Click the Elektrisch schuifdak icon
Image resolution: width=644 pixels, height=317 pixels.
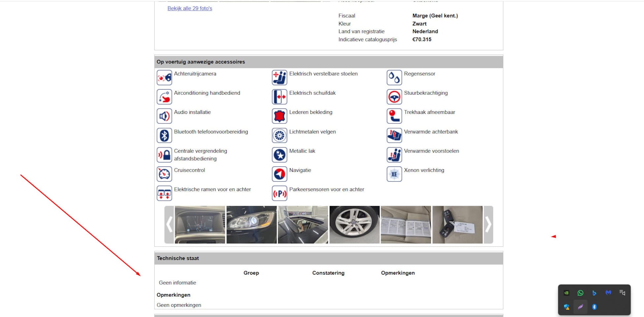[x=279, y=97]
